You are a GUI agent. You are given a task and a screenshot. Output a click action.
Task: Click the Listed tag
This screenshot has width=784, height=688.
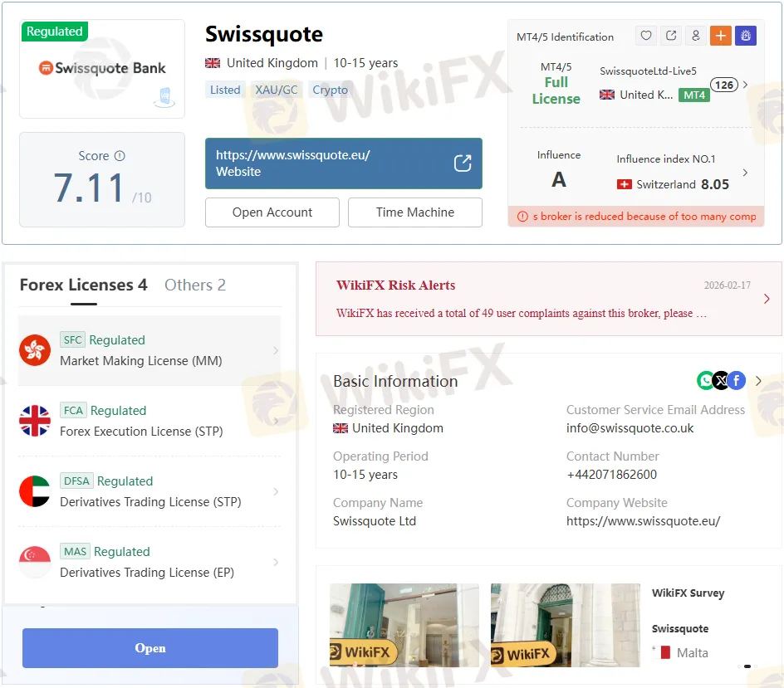[x=225, y=90]
